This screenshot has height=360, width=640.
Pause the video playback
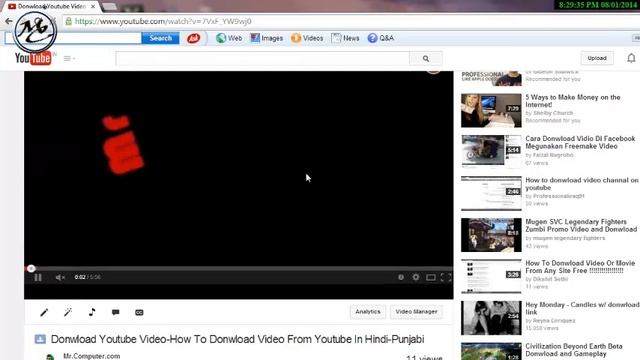click(x=38, y=278)
